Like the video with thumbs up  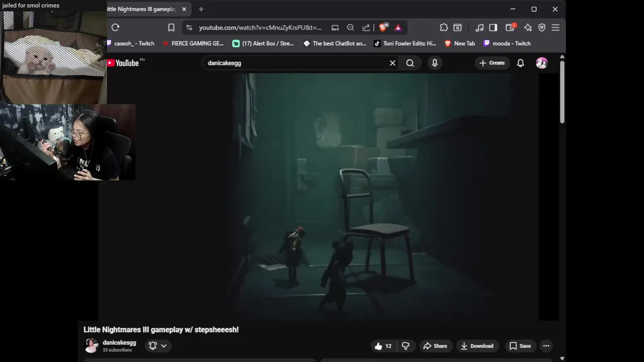[383, 346]
